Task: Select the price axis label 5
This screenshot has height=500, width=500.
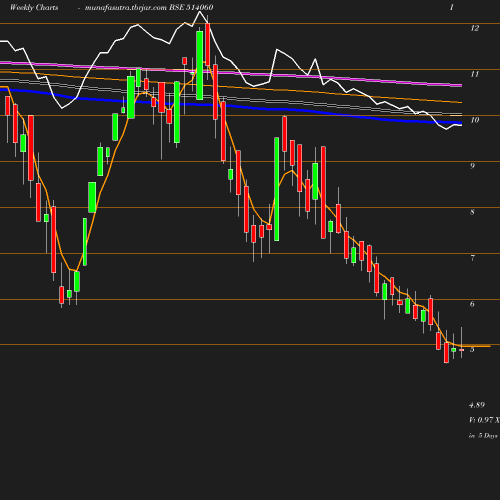Action: 472,350
